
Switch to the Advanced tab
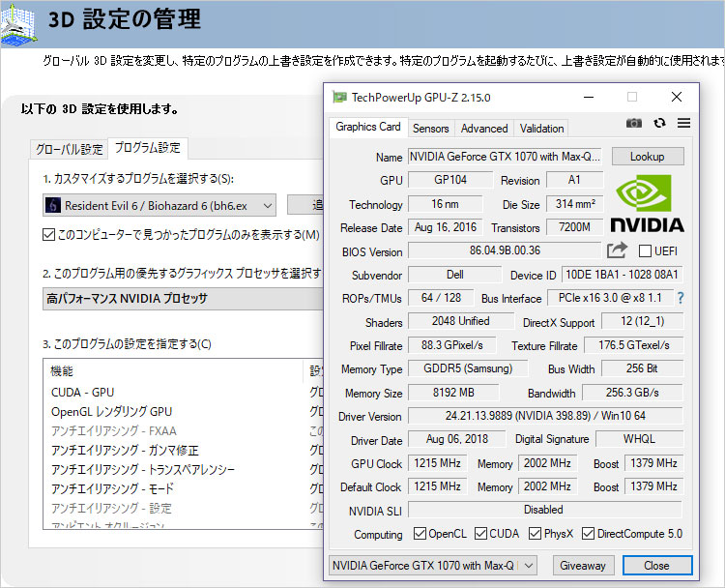(484, 129)
